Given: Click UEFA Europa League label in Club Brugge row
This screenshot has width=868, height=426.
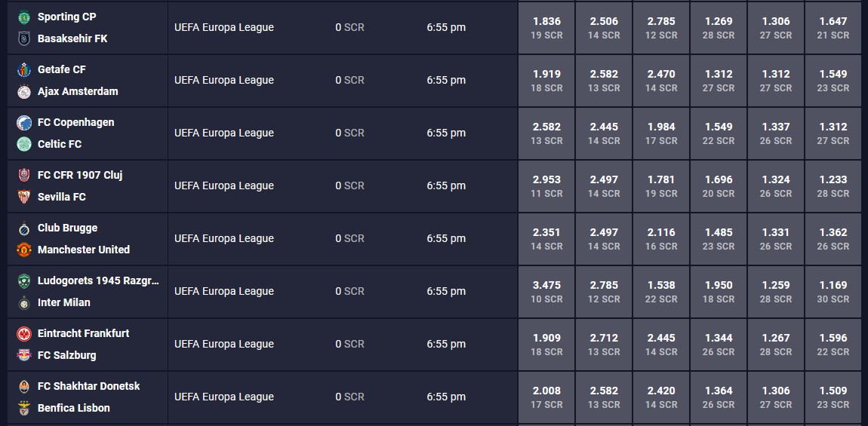Looking at the screenshot, I should click(x=223, y=238).
